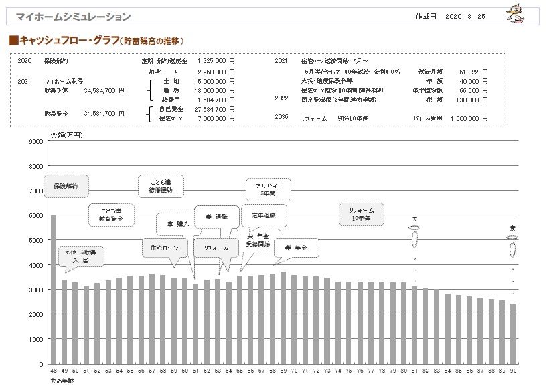Click the last bar at age 90

point(513,333)
